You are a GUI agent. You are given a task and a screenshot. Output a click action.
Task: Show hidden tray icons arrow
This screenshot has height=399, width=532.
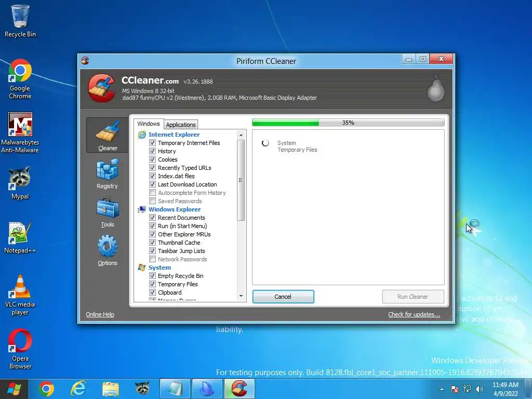pos(442,389)
